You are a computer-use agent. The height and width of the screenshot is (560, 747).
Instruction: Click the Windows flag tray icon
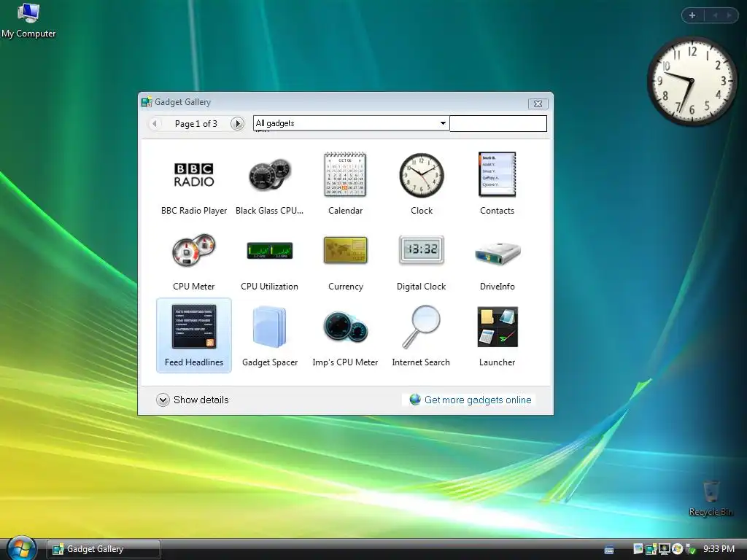point(677,549)
